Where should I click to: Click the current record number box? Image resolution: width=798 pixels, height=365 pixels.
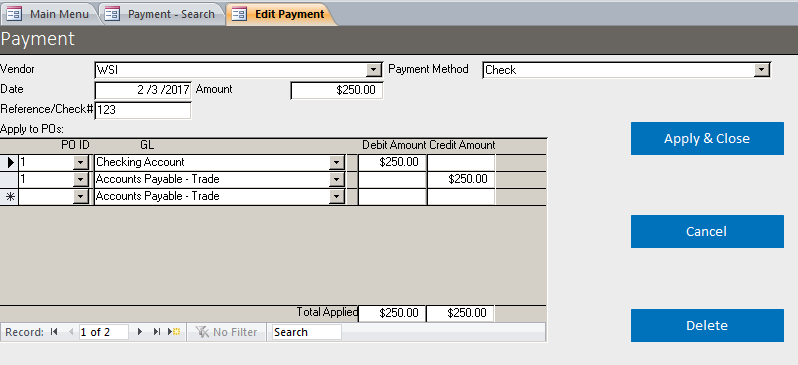104,332
